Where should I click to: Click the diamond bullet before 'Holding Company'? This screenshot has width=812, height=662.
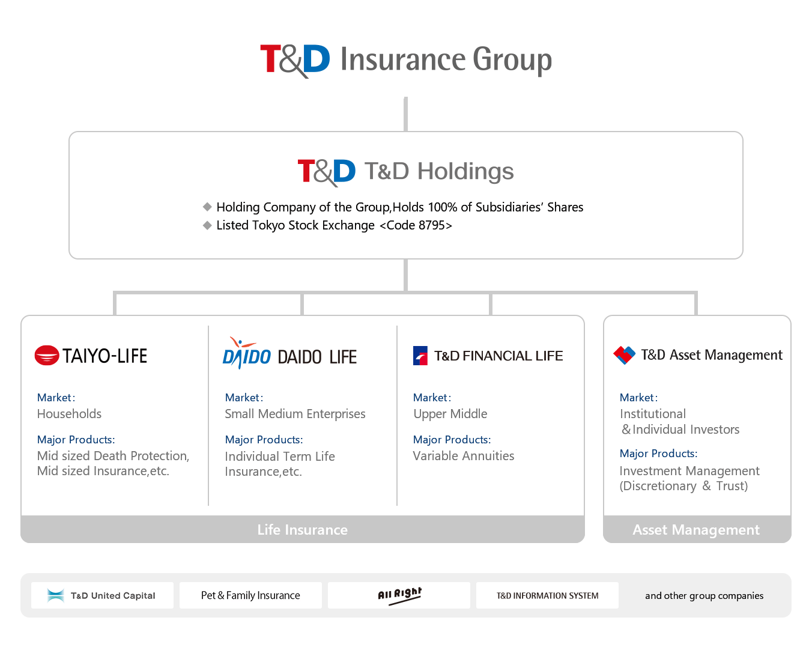click(x=207, y=207)
